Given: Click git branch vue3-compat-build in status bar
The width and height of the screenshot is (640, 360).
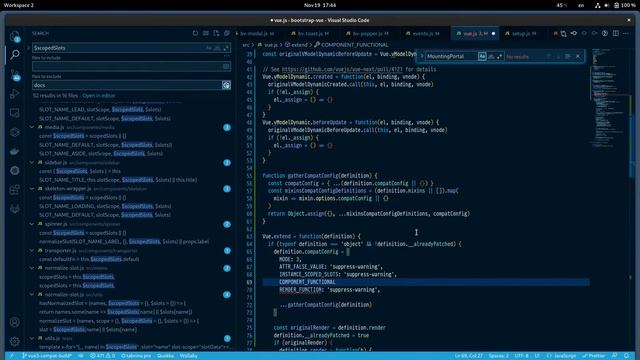Looking at the screenshot, I should [x=47, y=356].
